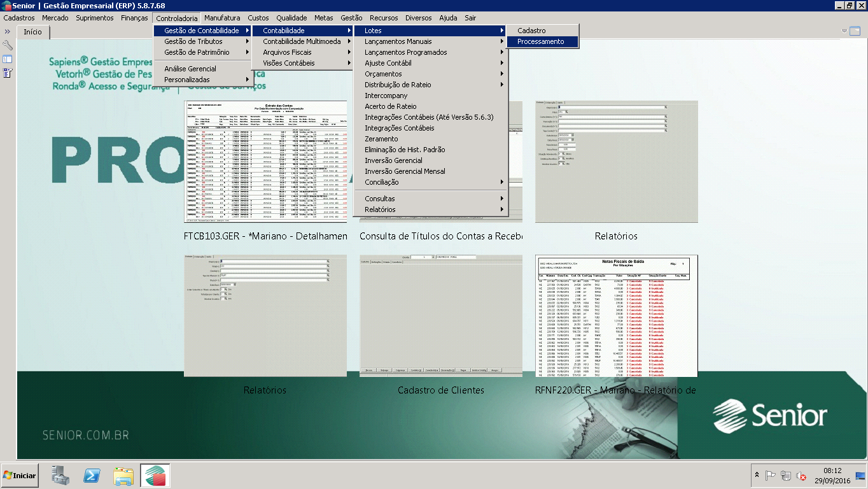Open the Diversos menu
Image resolution: width=868 pixels, height=489 pixels.
click(x=418, y=18)
